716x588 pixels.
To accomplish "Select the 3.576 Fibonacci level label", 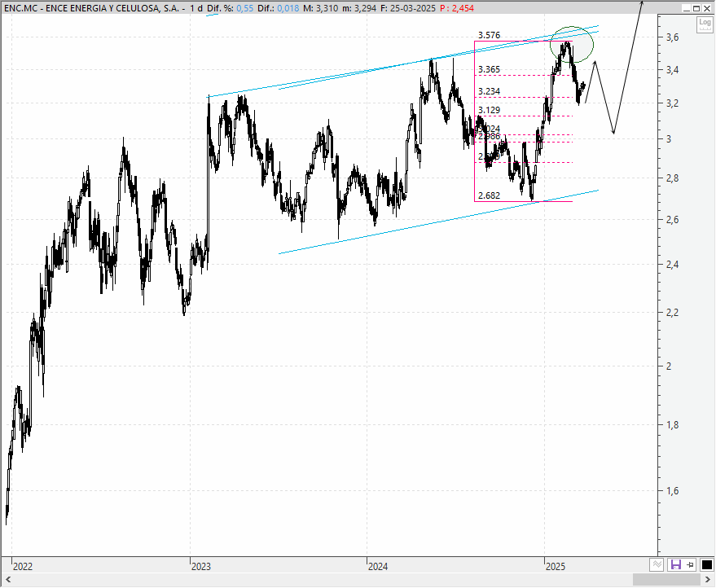I will click(x=489, y=35).
